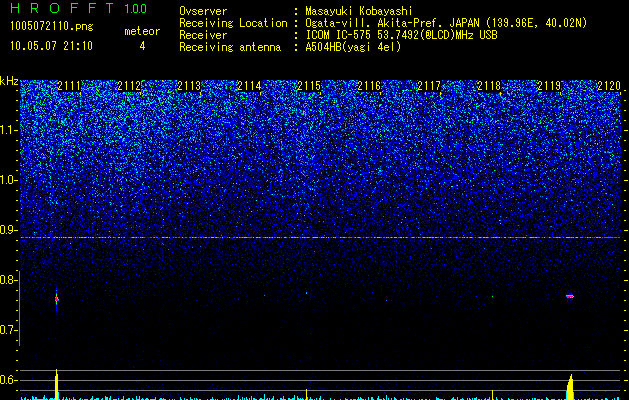Select the kHz axis unit label
The image size is (629, 400).
pos(9,81)
